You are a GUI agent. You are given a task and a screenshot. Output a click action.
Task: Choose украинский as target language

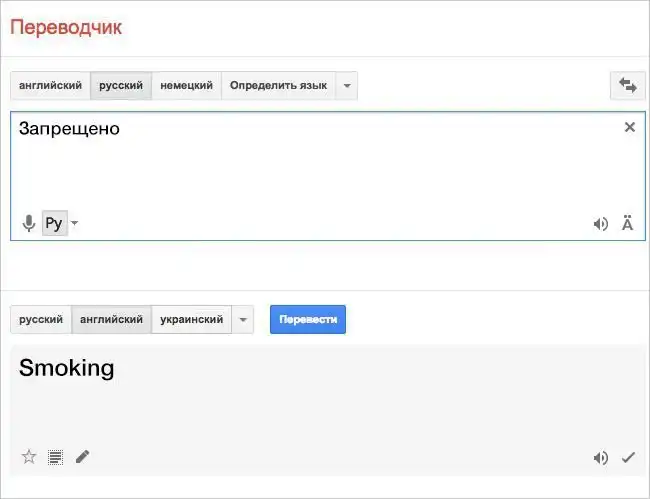click(191, 320)
